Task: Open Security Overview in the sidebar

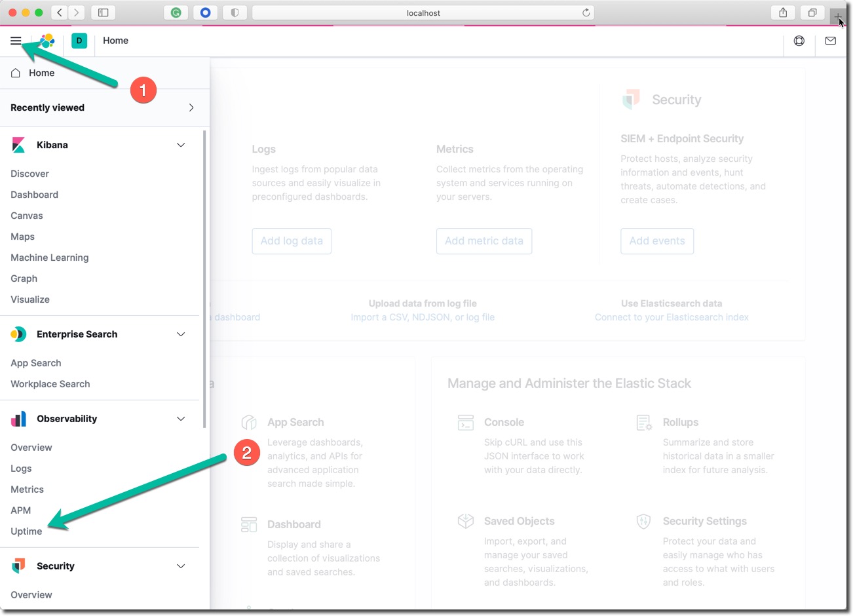Action: 31,595
